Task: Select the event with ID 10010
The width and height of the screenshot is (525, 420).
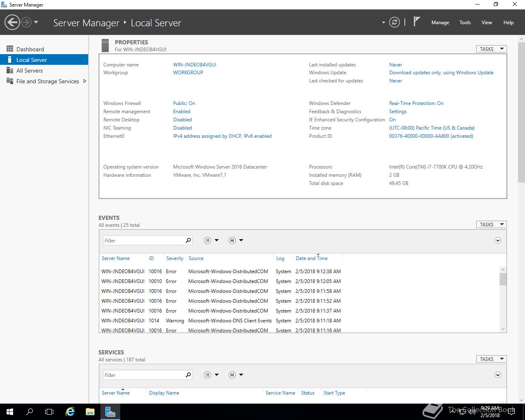Action: click(x=221, y=281)
